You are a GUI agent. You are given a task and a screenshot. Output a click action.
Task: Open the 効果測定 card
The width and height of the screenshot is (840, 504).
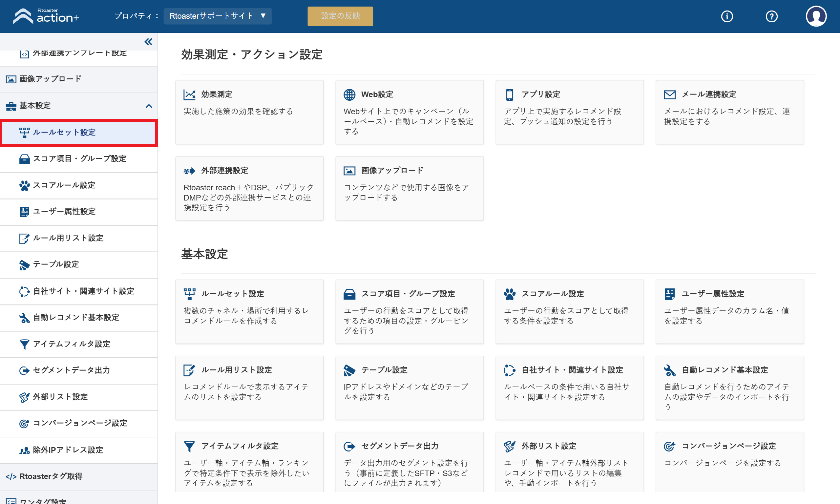coord(249,112)
